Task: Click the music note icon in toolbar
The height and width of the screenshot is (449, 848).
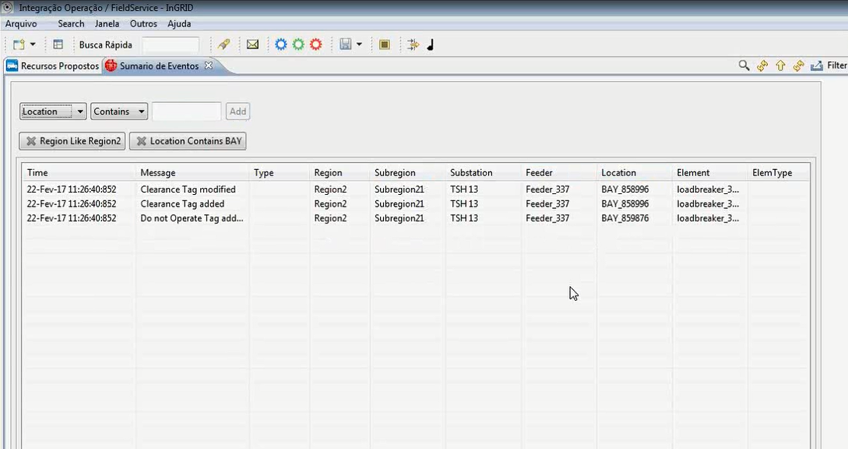Action: (x=431, y=45)
